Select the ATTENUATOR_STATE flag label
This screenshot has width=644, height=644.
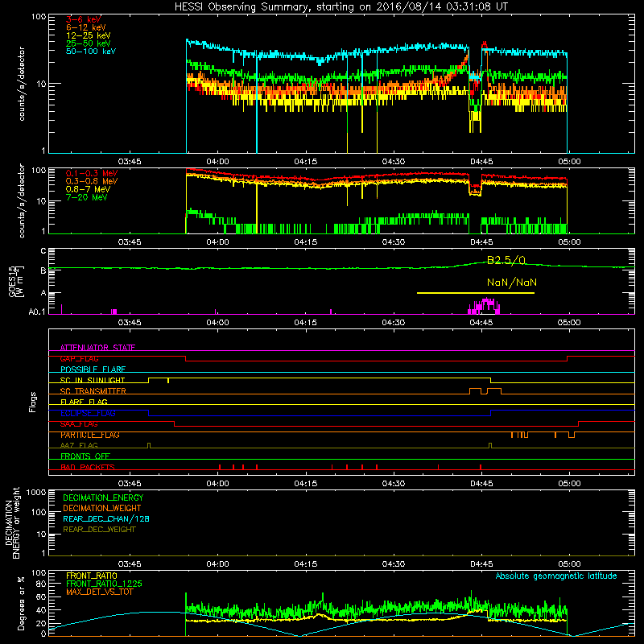(x=97, y=348)
